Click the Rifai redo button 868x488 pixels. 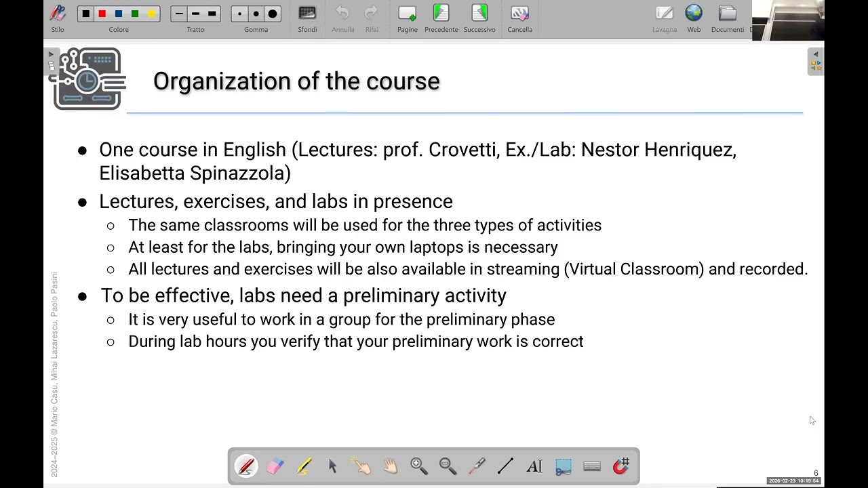pyautogui.click(x=372, y=18)
